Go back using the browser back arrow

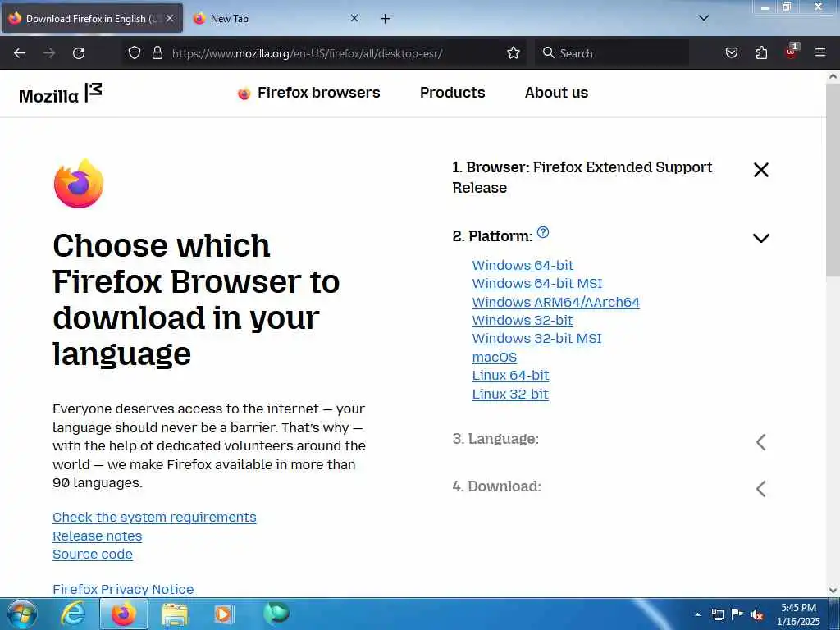pos(20,53)
